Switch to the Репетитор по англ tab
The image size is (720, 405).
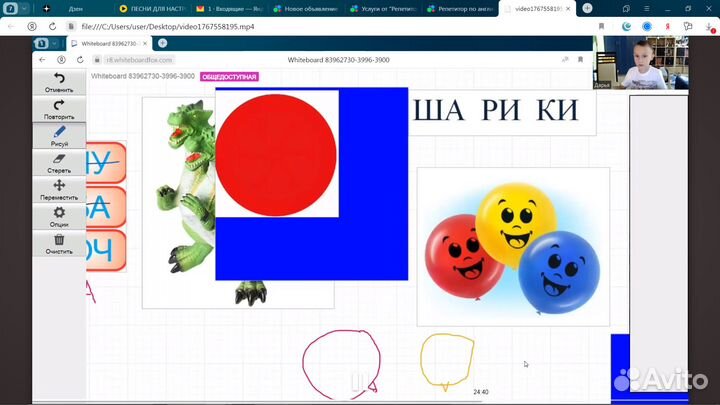(x=461, y=9)
